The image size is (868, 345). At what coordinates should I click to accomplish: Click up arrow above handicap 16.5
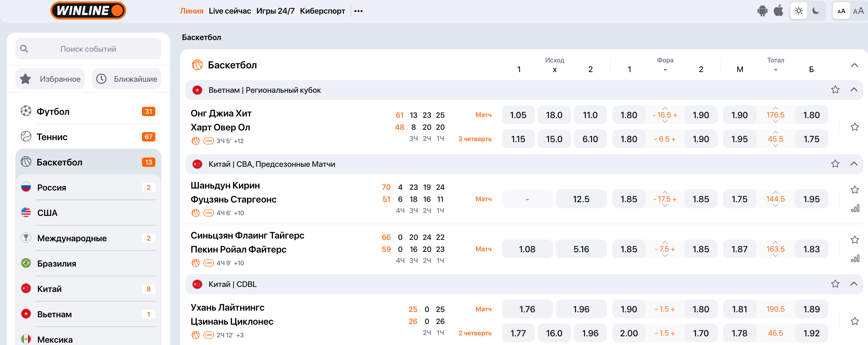pyautogui.click(x=665, y=108)
